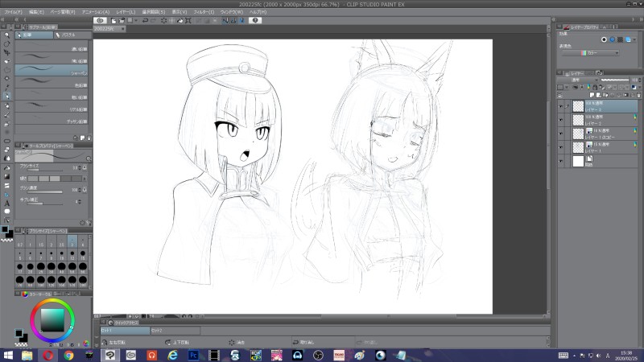The image size is (644, 362).
Task: Switch to the 200225fc canvas tab
Action: [104, 27]
